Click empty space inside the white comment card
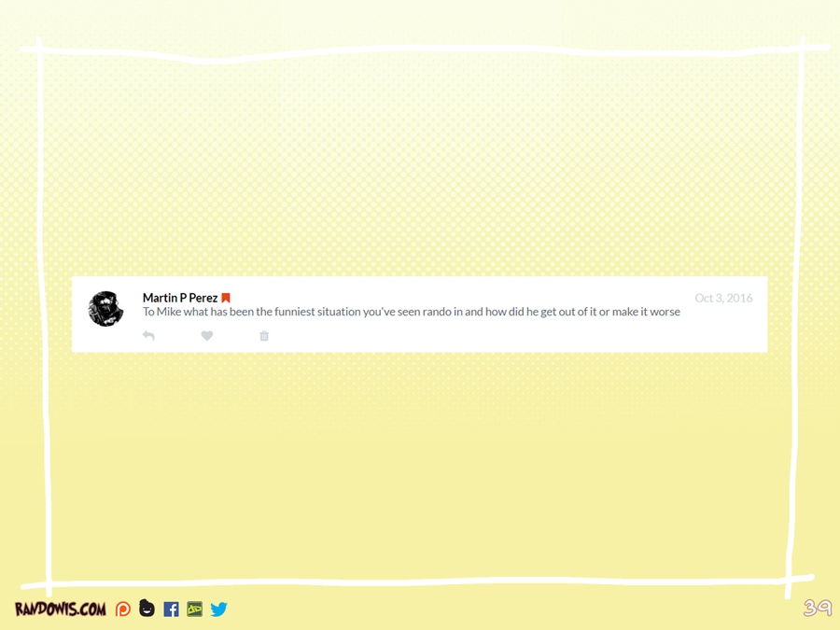This screenshot has width=840, height=630. [x=513, y=336]
